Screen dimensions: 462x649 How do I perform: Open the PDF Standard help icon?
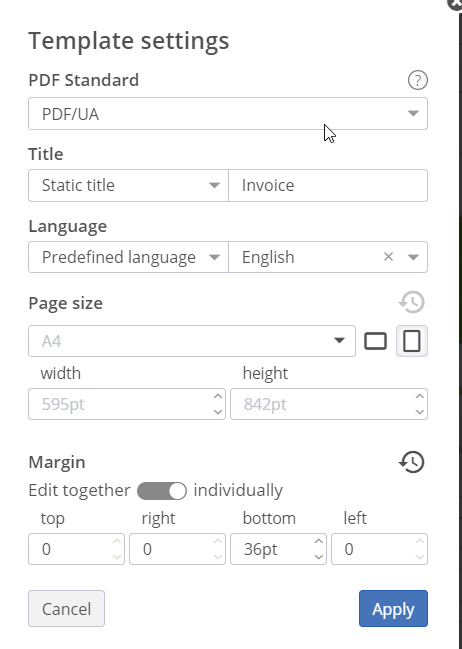click(417, 80)
